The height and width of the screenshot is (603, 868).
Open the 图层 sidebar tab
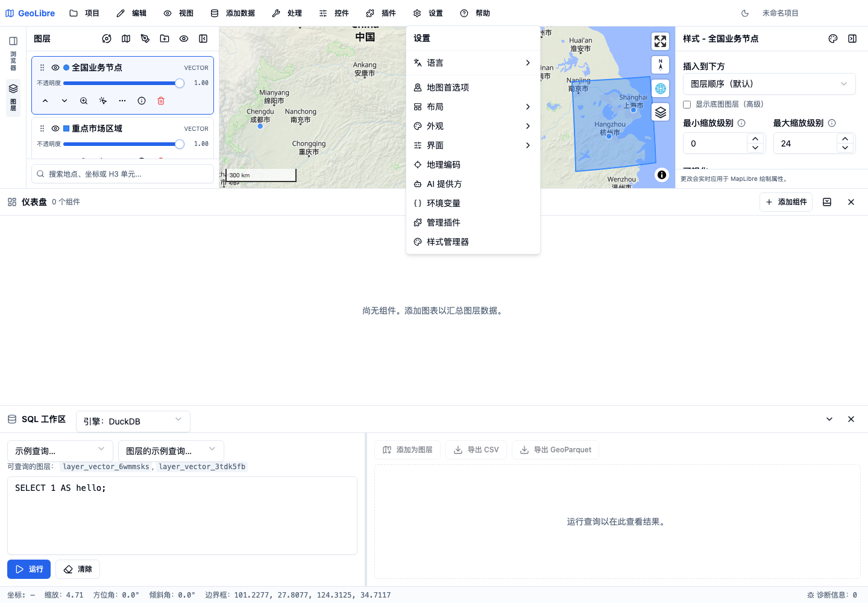click(13, 98)
